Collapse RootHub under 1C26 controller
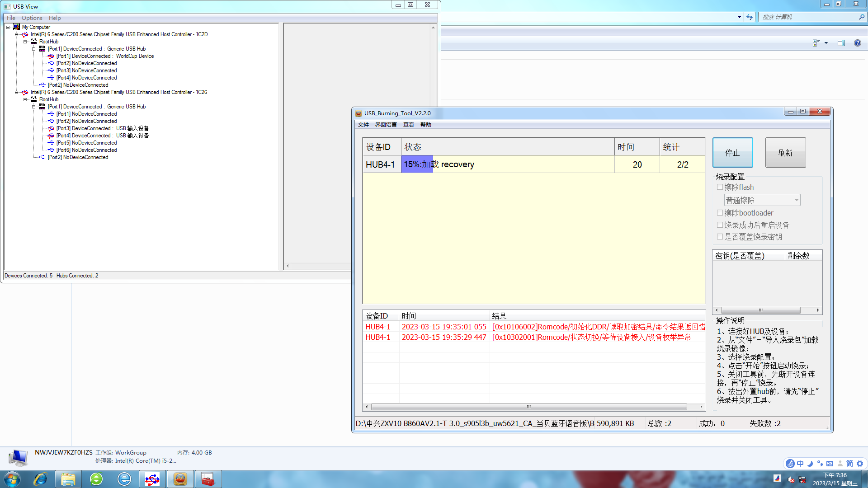 tap(25, 99)
